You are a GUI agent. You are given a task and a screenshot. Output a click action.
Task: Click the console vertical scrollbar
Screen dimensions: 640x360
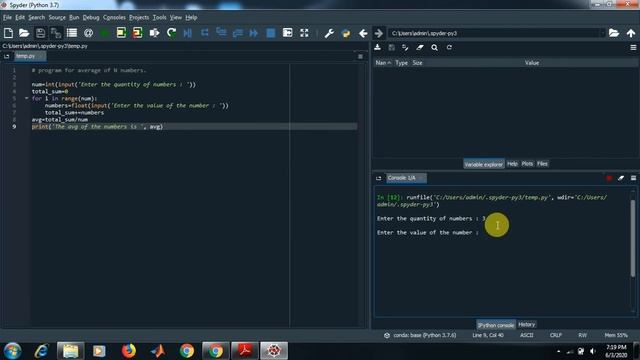click(633, 239)
